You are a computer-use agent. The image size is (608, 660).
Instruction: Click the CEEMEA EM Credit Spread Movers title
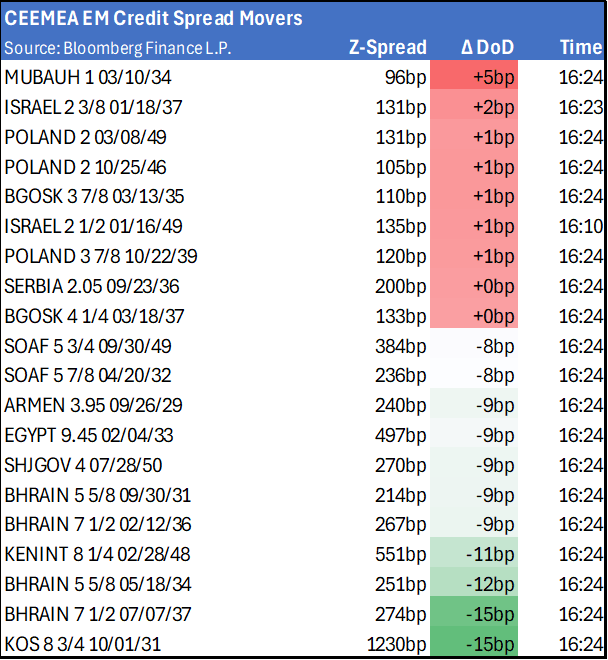pyautogui.click(x=153, y=19)
